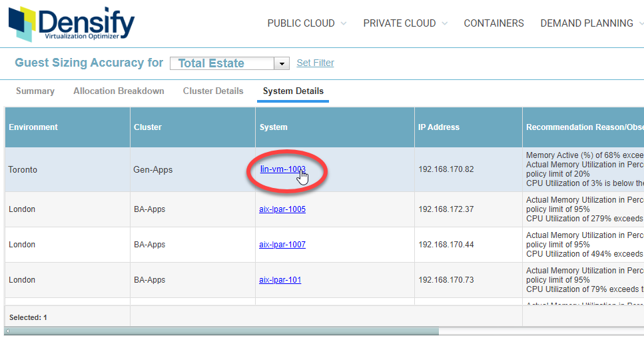Open the Total Estate dropdown arrow
Screen dimensions: 644x338
point(282,63)
